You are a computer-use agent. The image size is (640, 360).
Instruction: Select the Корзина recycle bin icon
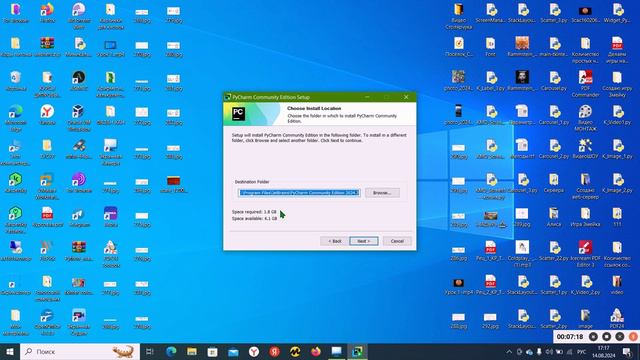point(16,81)
